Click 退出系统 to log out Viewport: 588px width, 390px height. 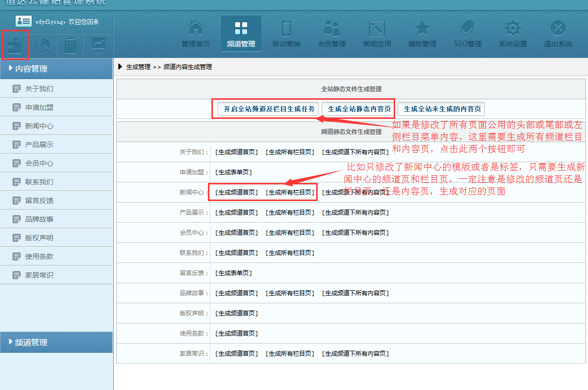pos(558,34)
